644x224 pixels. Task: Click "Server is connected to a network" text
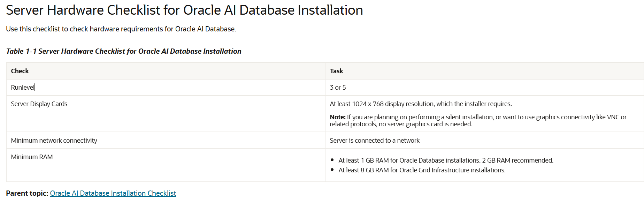375,141
